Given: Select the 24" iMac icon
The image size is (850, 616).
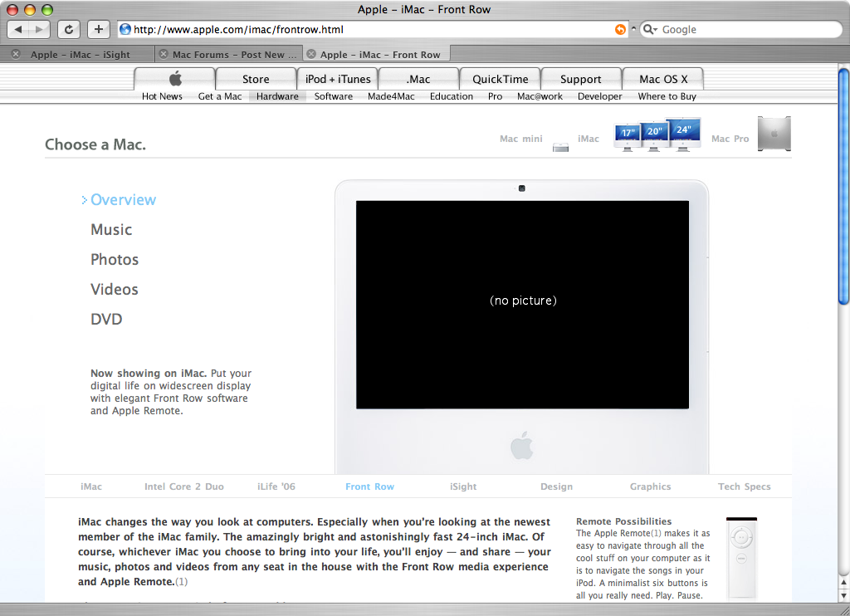Looking at the screenshot, I should click(683, 134).
